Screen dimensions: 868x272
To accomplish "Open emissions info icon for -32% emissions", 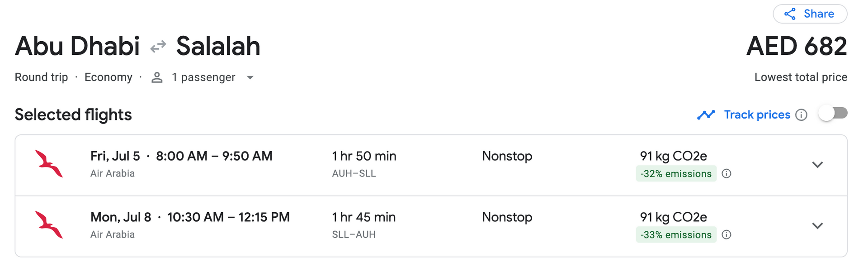I will pyautogui.click(x=726, y=174).
